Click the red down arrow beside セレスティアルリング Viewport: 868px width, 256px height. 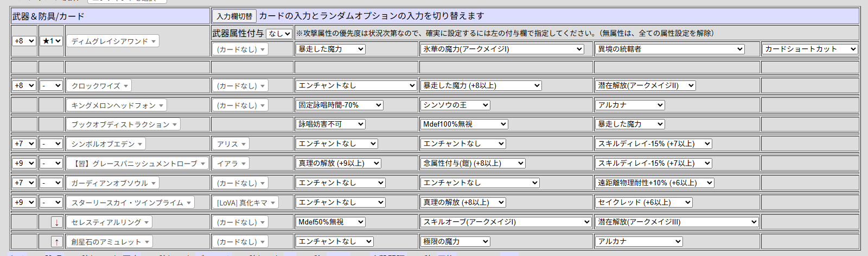pos(56,222)
